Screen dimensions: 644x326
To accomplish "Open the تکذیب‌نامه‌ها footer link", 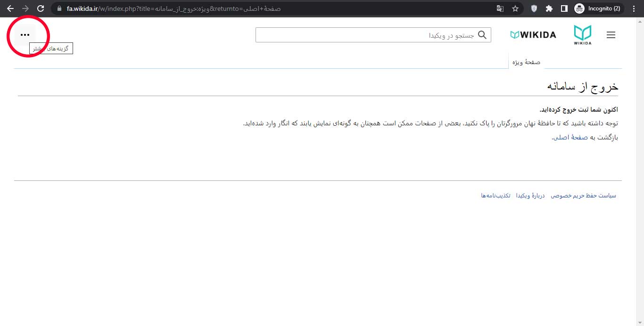I will [495, 196].
